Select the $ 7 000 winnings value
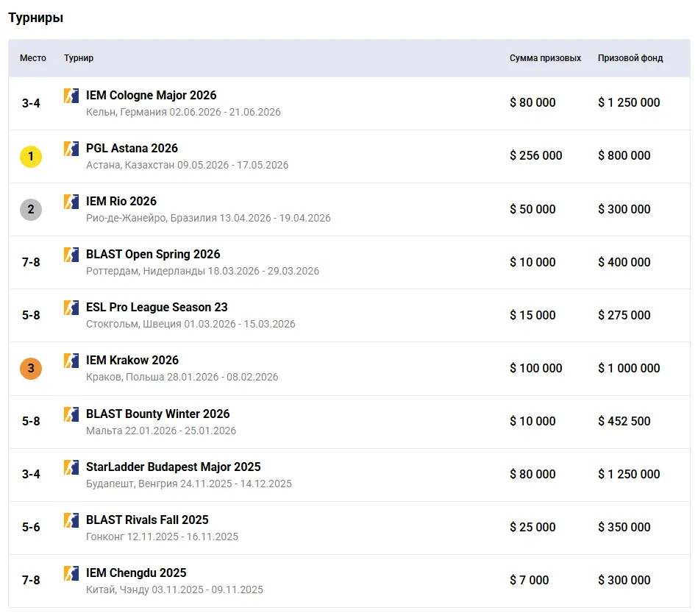698x616 pixels. [x=530, y=580]
